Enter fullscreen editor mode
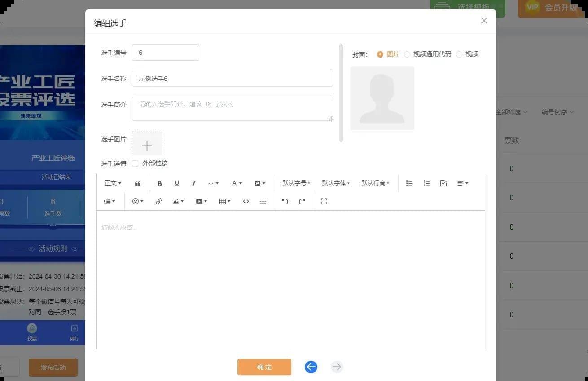This screenshot has width=588, height=381. (324, 201)
